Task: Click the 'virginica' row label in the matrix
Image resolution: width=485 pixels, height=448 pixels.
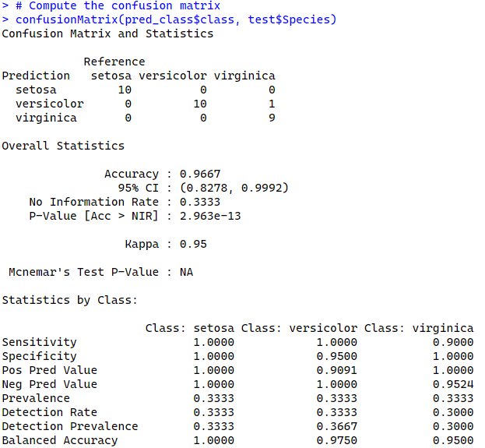Action: click(x=46, y=118)
